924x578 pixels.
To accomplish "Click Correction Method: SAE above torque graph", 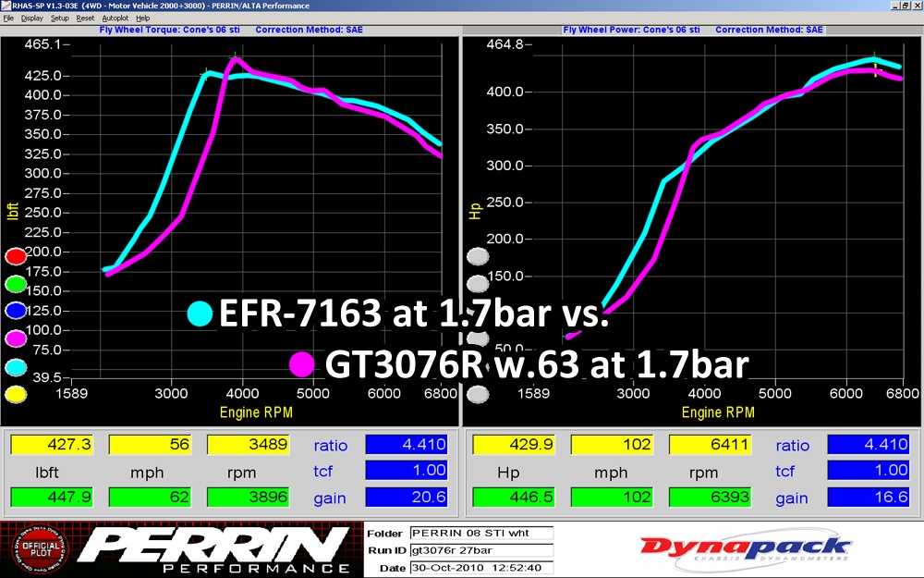I will 309,30.
